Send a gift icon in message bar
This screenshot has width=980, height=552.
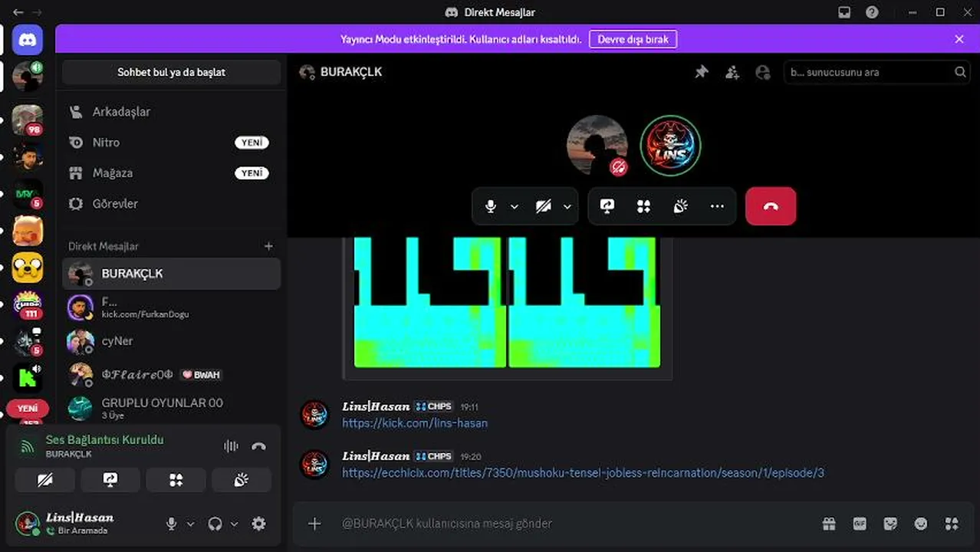pos(829,524)
